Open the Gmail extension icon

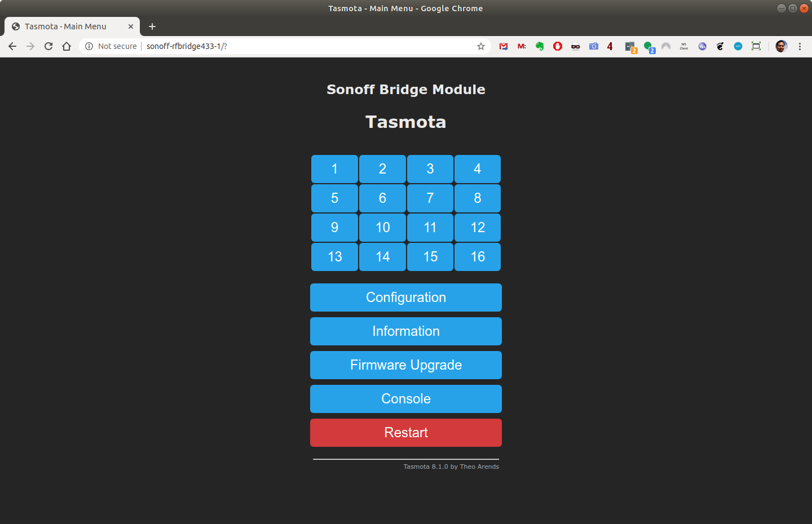coord(504,46)
